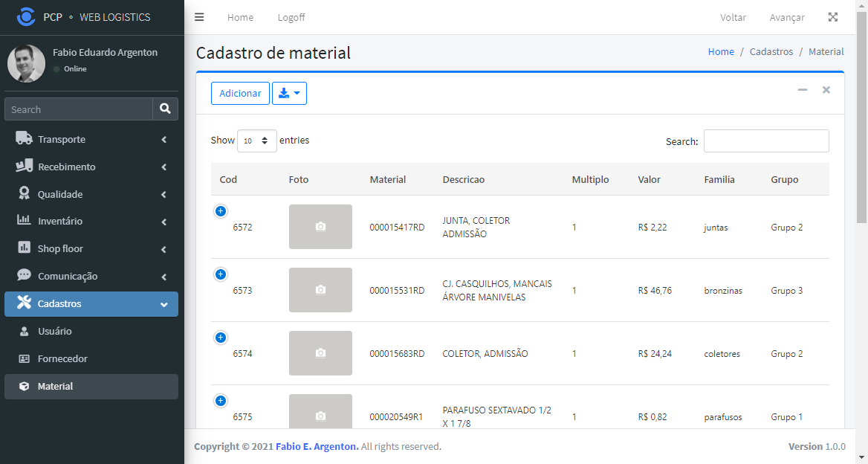Screen dimensions: 868x464
Task: Expand row details for Cod 6573
Action: pos(220,274)
